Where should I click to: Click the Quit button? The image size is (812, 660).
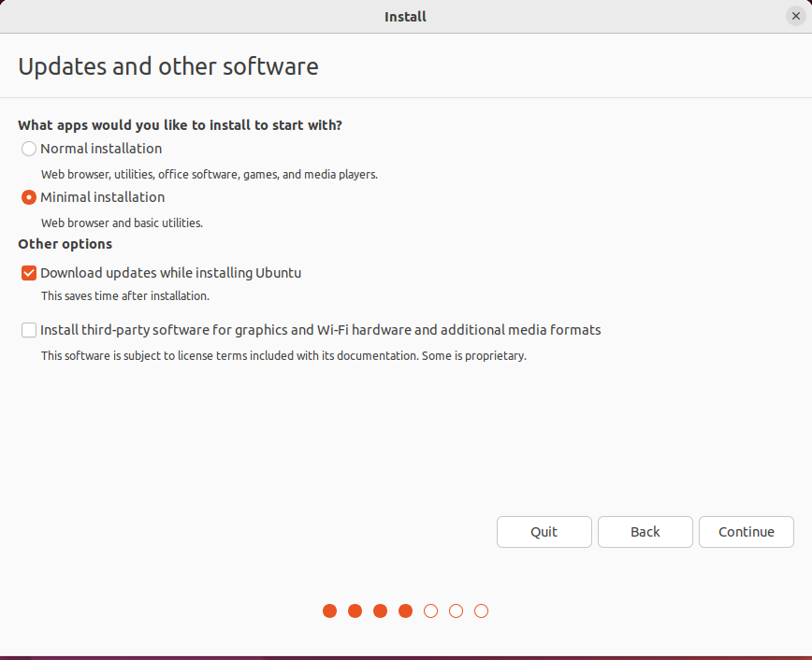click(x=544, y=532)
